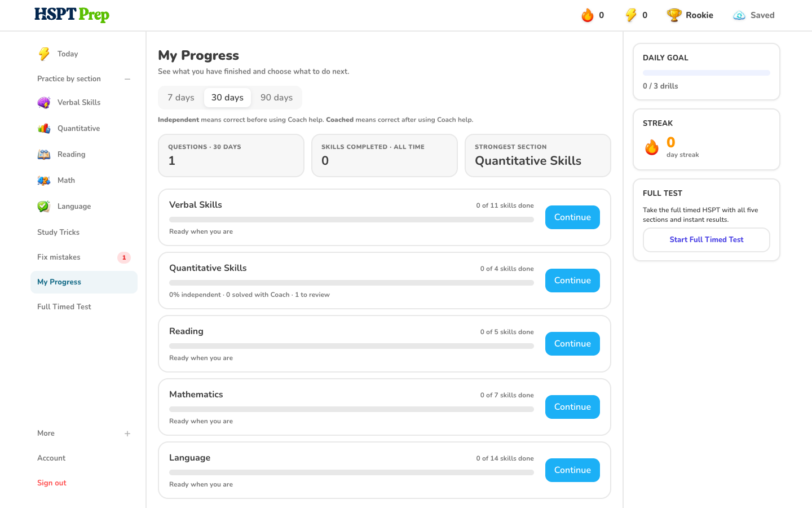Click '0 / 3 drills' text

point(660,86)
